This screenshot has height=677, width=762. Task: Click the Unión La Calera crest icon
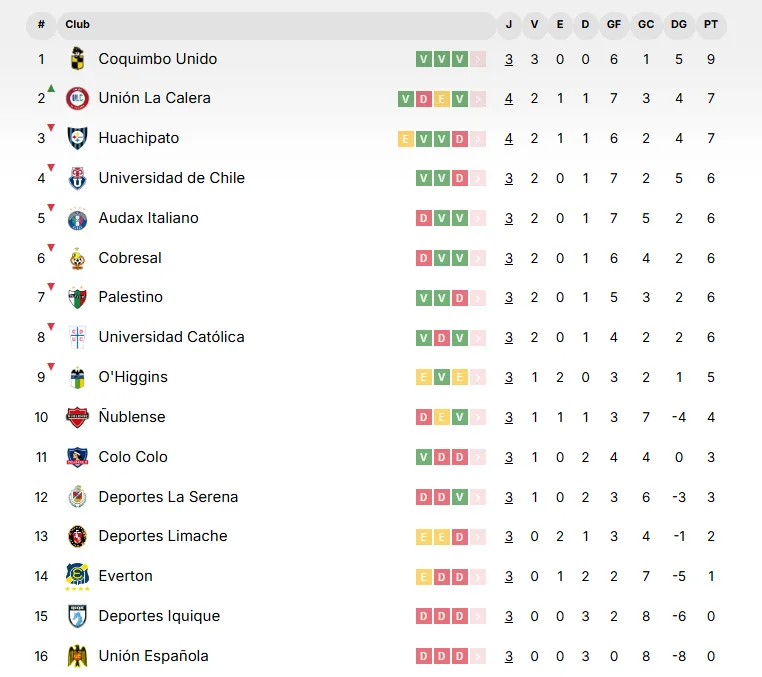click(x=77, y=98)
